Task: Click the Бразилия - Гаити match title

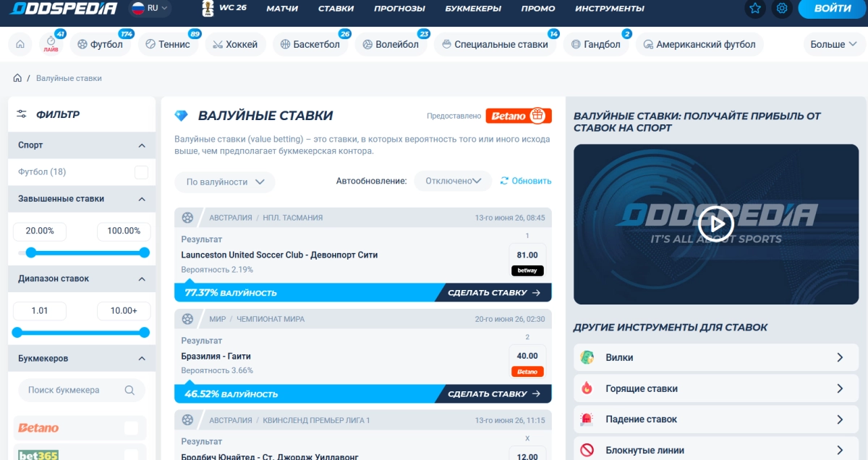Action: coord(216,356)
